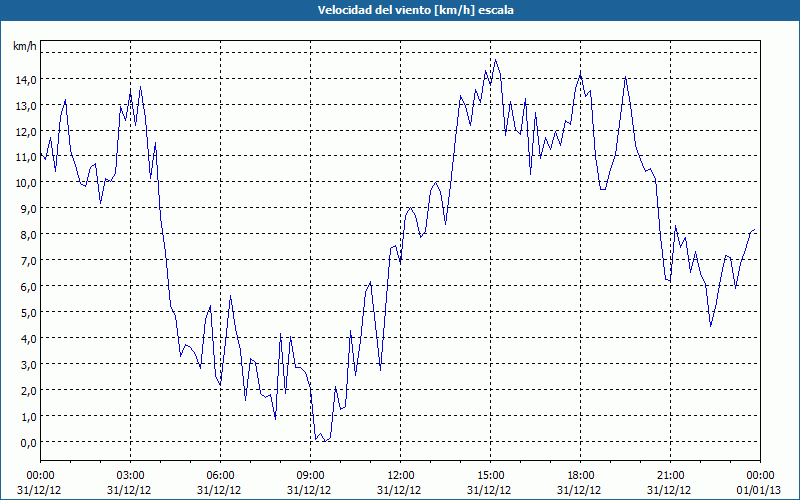This screenshot has width=800, height=500.
Task: Click the "8,0" y-axis value
Action: point(28,235)
